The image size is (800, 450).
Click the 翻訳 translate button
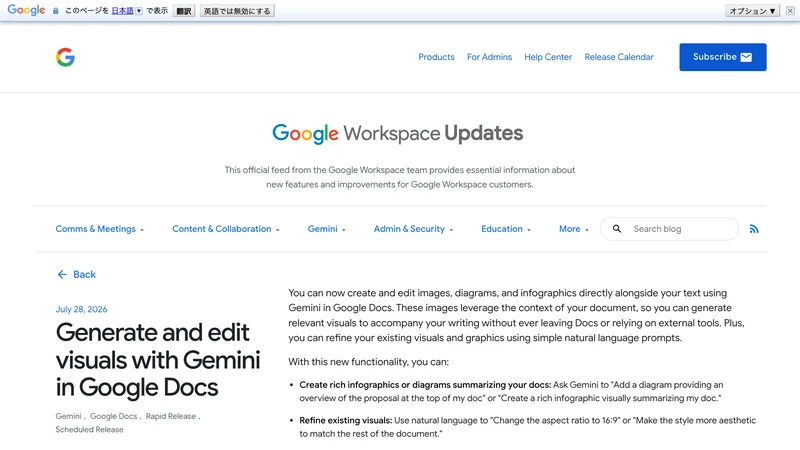tap(184, 11)
